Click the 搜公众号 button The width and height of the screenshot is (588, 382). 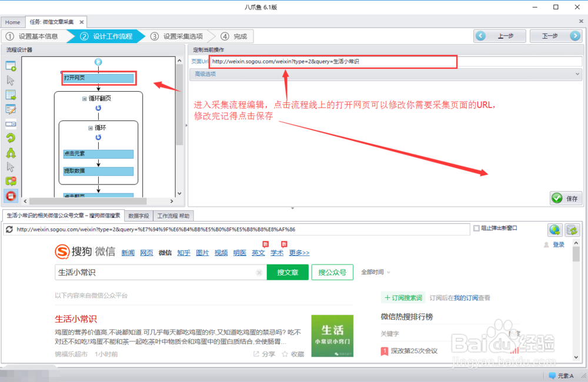pyautogui.click(x=332, y=272)
